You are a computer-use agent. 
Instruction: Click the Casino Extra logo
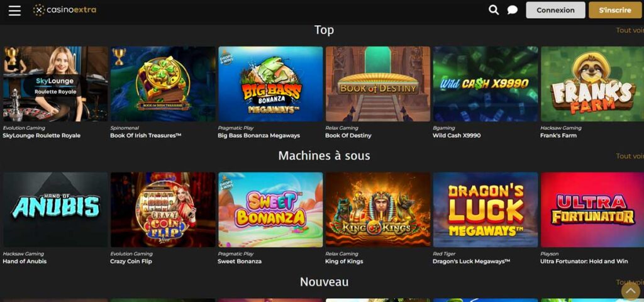(65, 10)
